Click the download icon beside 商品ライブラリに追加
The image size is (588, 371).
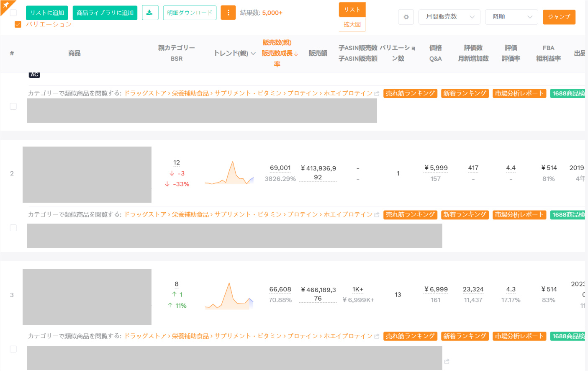click(x=150, y=13)
